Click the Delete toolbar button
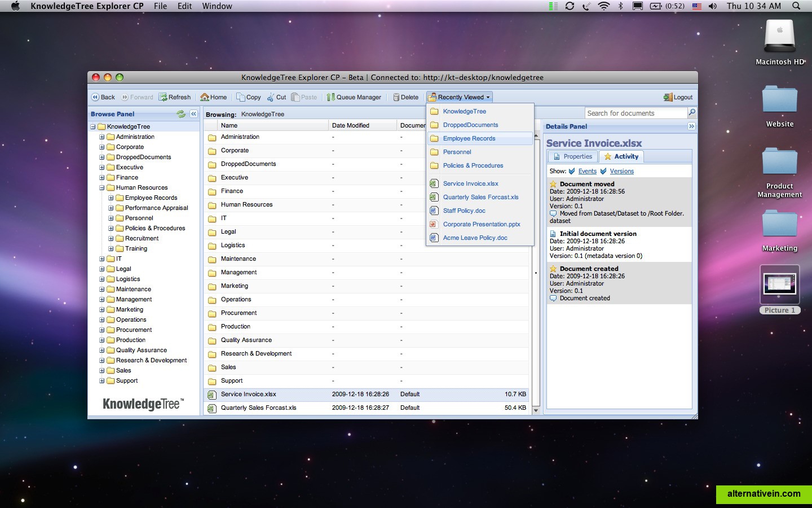812x508 pixels. pos(405,97)
